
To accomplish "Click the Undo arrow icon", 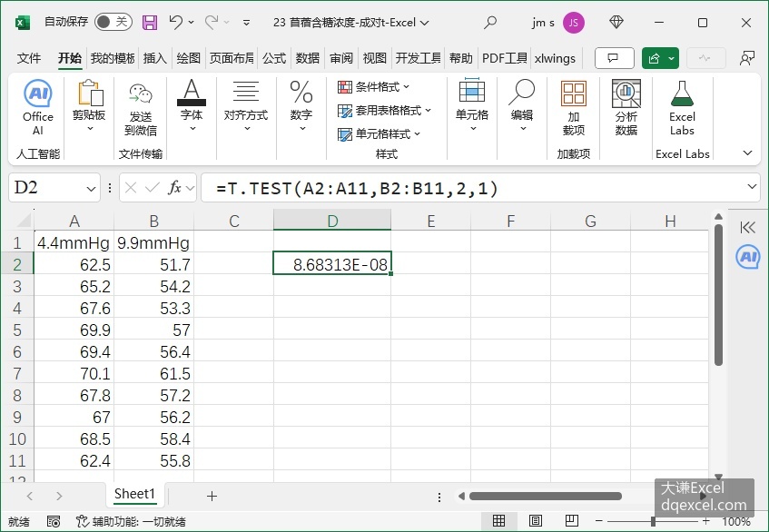I will point(175,22).
